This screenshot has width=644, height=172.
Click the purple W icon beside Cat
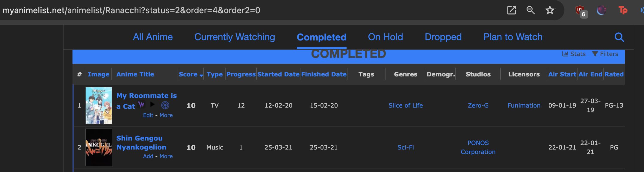[x=141, y=105]
